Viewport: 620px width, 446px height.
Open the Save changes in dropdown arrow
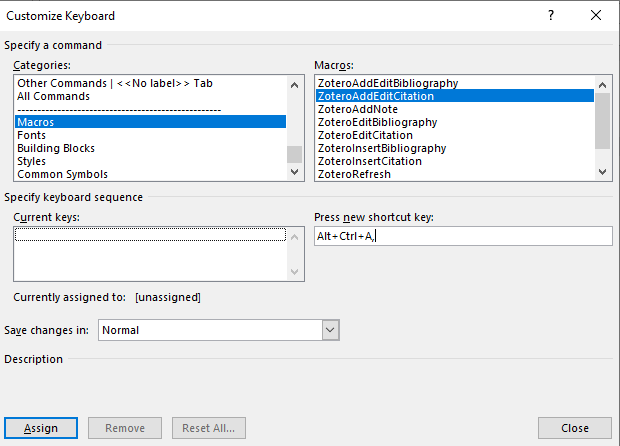(331, 330)
